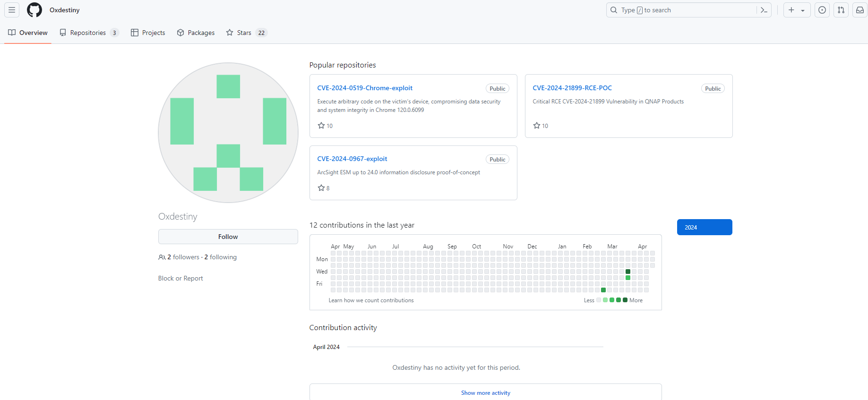Screen dimensions: 868x400
Task: Click star icon on CVE-2024-0519-Chrome-exploit
Action: (x=321, y=126)
